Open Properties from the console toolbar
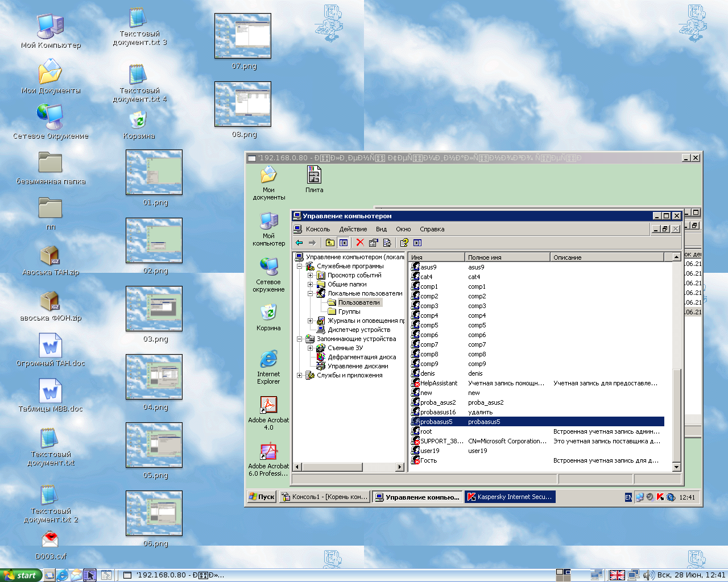Viewport: 728px width, 582px height. pos(374,243)
